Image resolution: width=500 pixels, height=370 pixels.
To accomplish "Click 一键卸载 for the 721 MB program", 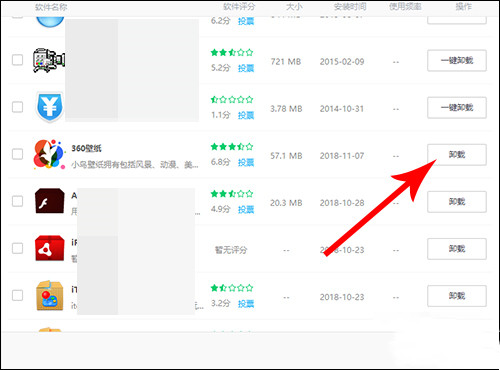I will pos(457,60).
